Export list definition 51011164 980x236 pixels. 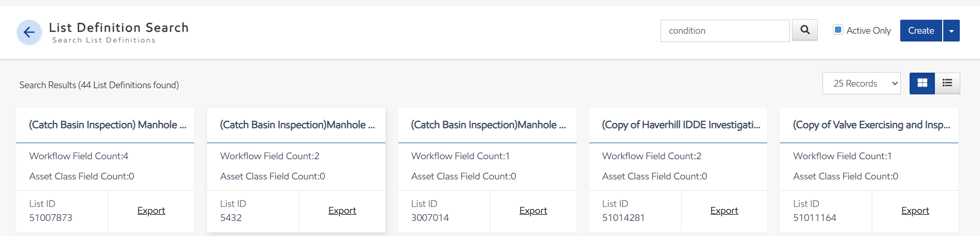[915, 211]
